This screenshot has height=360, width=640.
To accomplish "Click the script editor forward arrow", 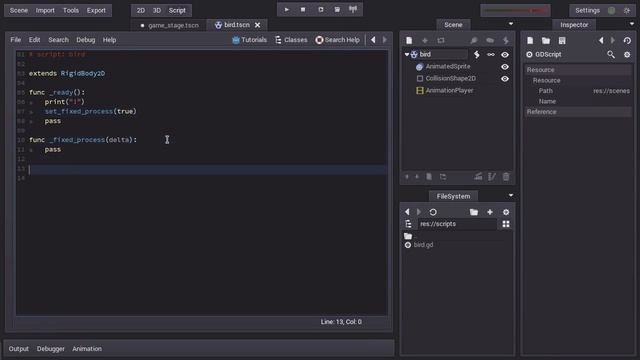I will [x=384, y=40].
